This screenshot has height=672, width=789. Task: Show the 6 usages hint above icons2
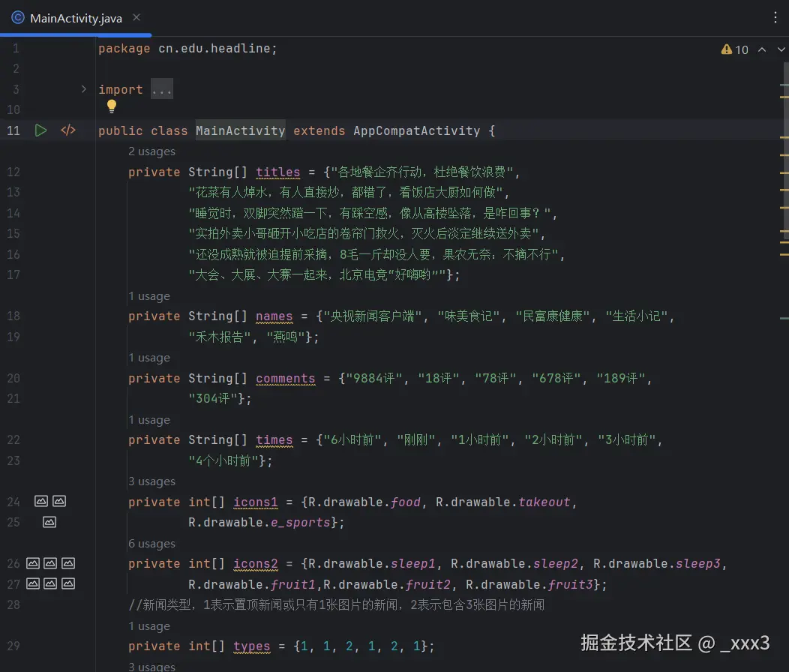click(151, 544)
